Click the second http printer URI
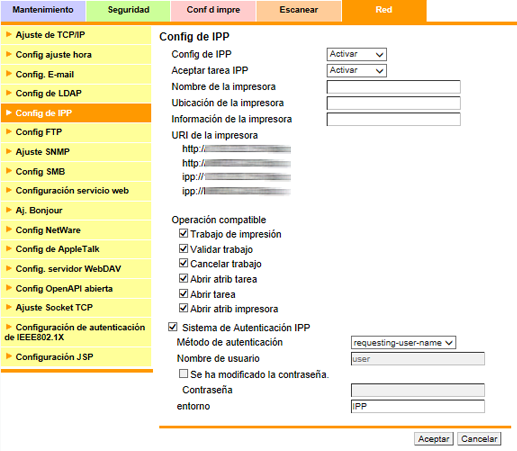 click(x=236, y=163)
